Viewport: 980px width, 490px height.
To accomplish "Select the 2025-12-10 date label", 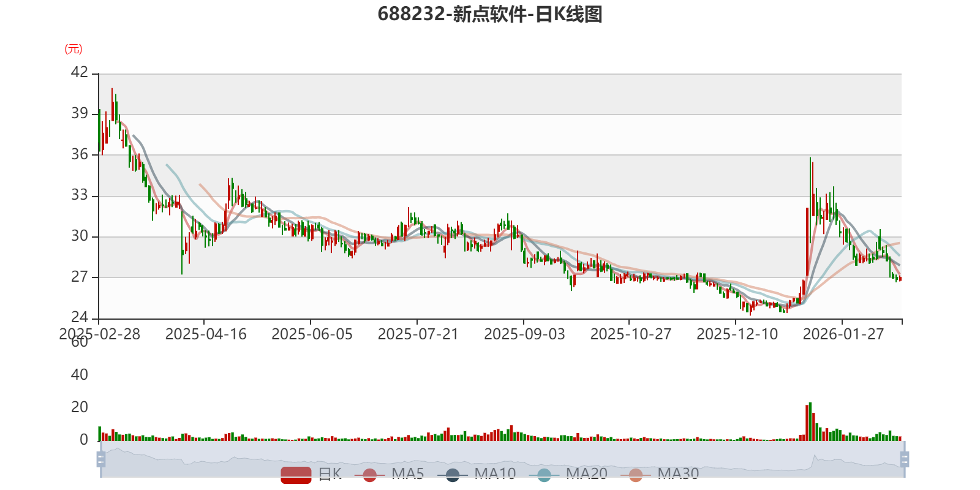I will (737, 334).
